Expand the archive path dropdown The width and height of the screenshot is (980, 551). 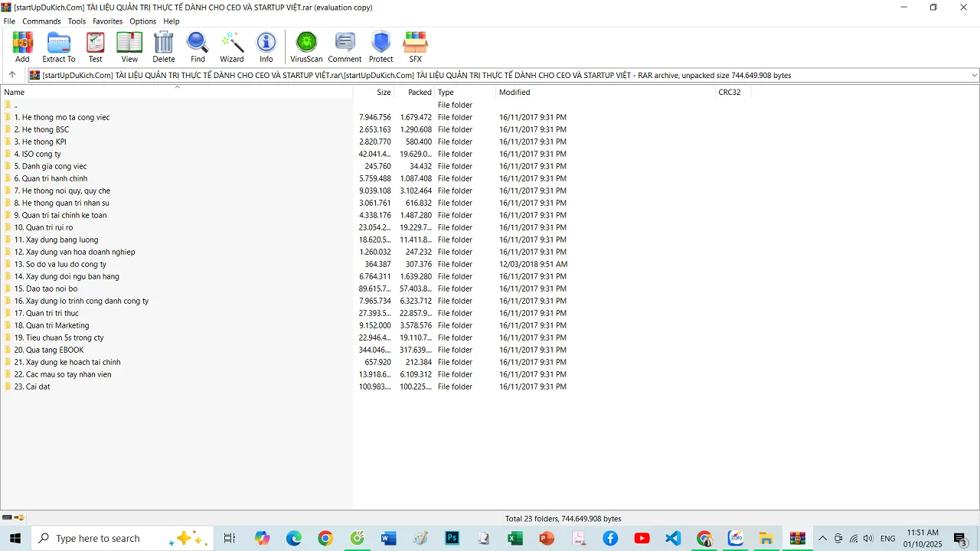pyautogui.click(x=974, y=75)
